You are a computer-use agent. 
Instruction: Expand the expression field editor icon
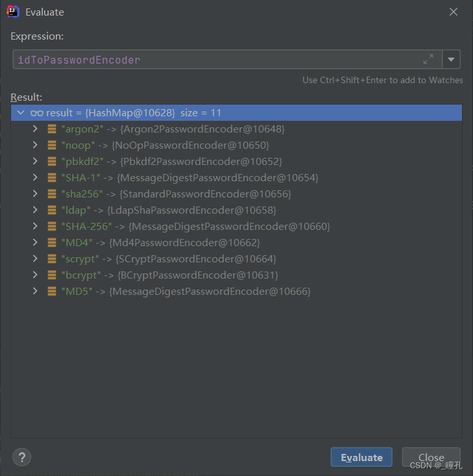coord(428,59)
